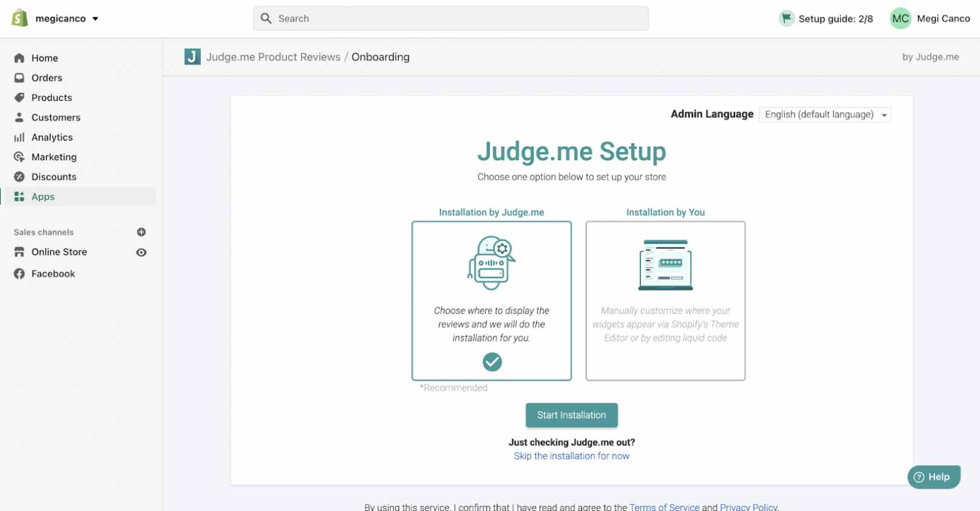Open Orders in sidebar
980x511 pixels.
[47, 78]
